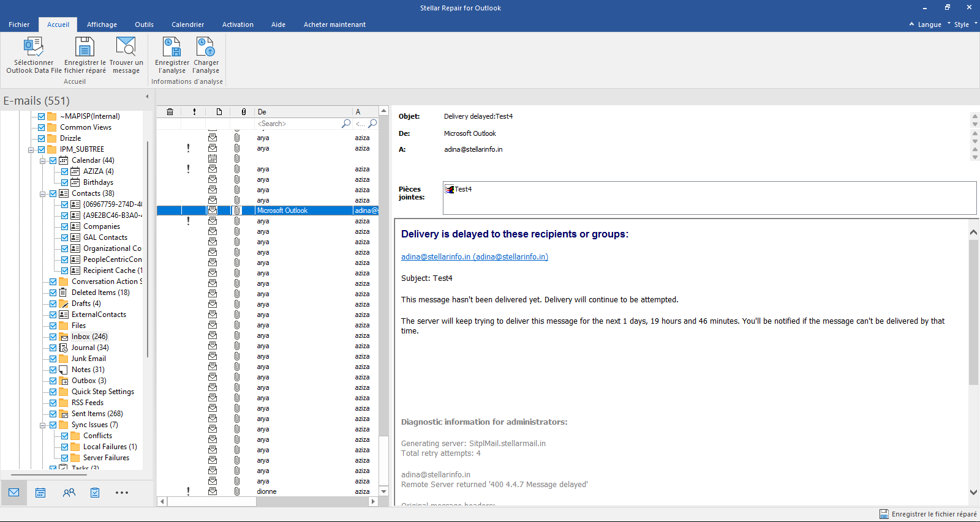980x522 pixels.
Task: Click search magnifier in De filter
Action: [346, 124]
